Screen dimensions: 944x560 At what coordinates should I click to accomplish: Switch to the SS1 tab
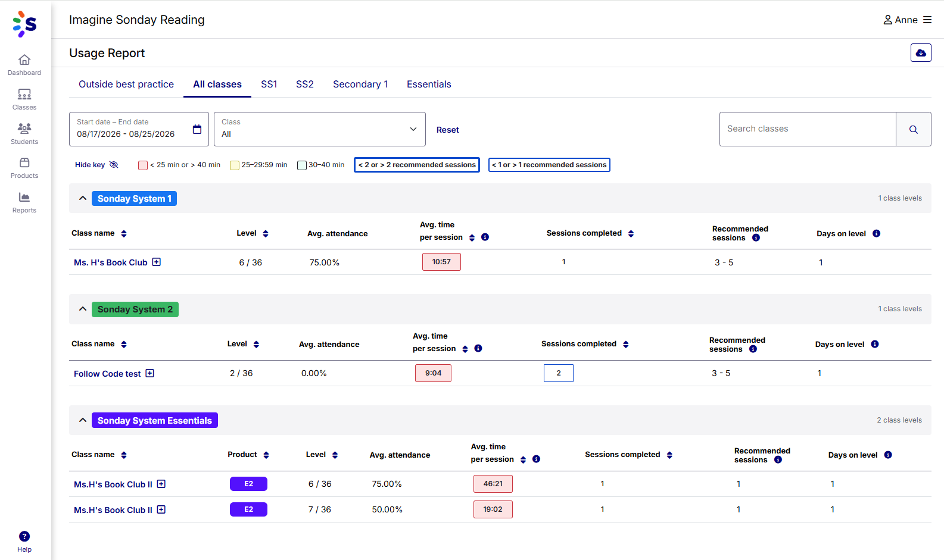pos(269,85)
